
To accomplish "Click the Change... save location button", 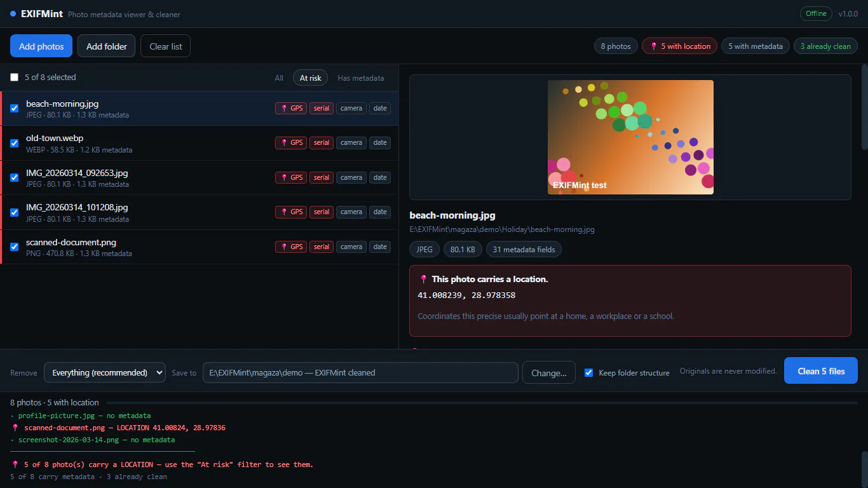I will click(x=549, y=372).
